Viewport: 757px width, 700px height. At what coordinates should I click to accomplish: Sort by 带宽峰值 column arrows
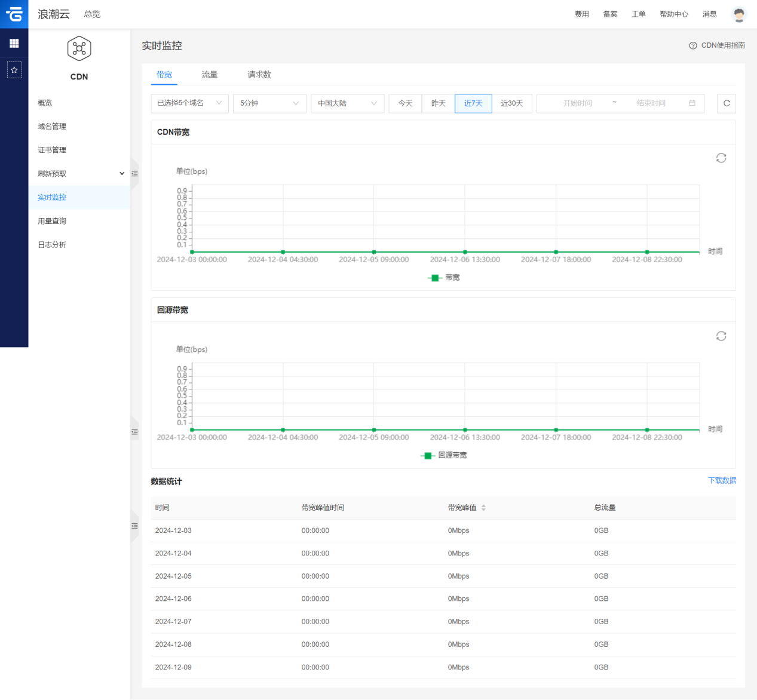click(483, 508)
